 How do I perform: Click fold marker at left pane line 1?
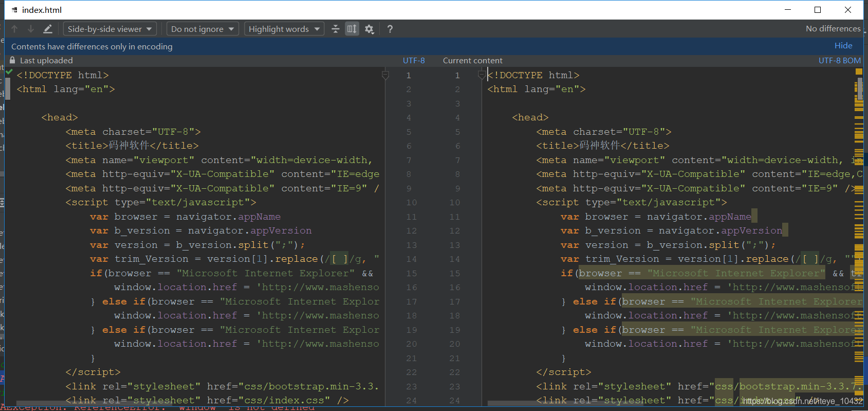385,75
